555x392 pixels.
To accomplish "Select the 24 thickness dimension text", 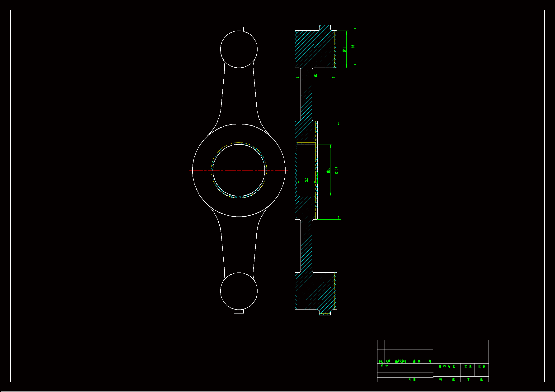I will click(x=306, y=180).
